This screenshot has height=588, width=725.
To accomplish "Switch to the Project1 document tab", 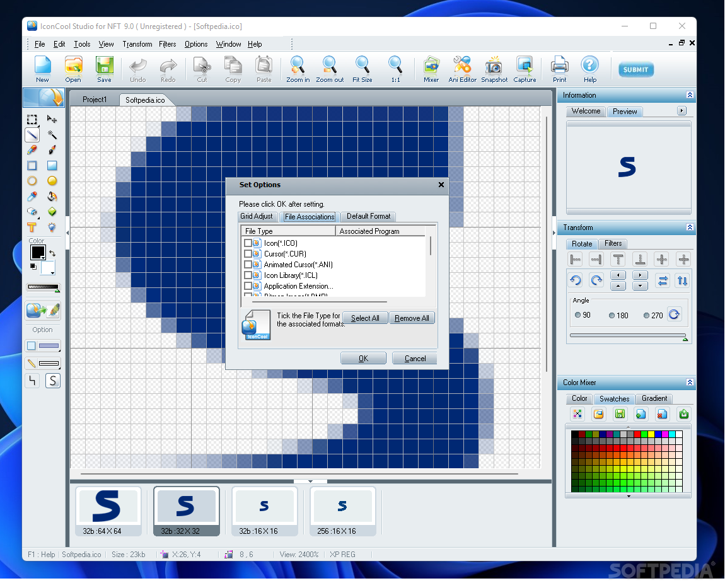I will tap(95, 100).
